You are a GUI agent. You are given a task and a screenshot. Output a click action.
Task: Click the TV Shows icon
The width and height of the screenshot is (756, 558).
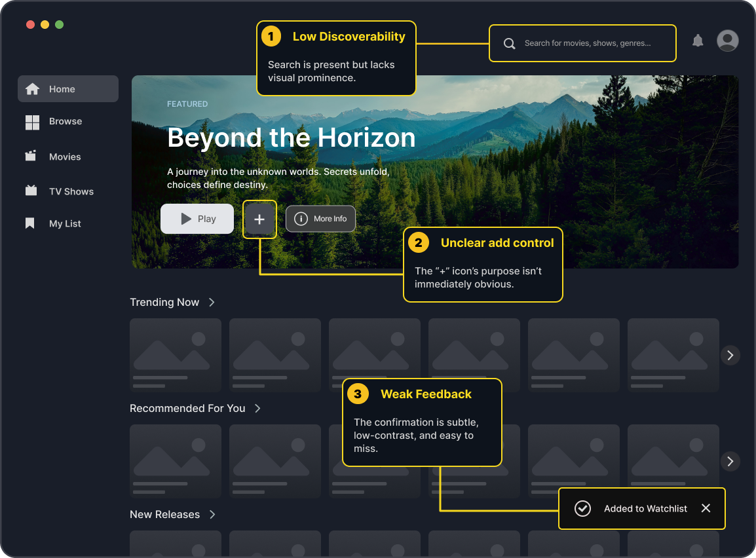[x=31, y=191]
